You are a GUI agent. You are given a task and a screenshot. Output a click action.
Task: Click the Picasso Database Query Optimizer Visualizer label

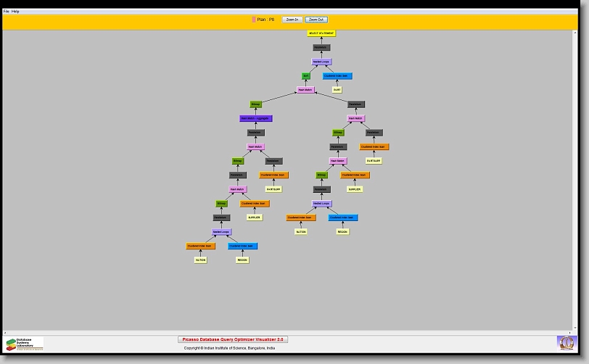pyautogui.click(x=233, y=339)
